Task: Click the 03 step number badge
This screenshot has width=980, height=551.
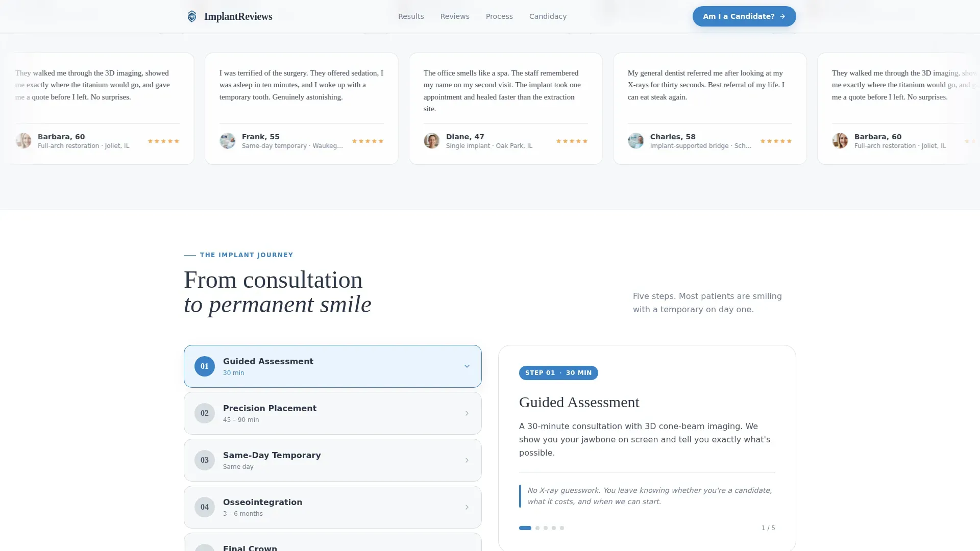Action: point(205,460)
